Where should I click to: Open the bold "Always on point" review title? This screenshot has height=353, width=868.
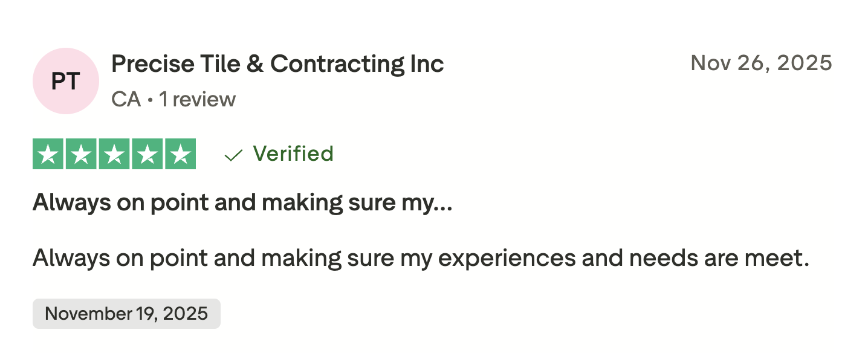pos(233,203)
